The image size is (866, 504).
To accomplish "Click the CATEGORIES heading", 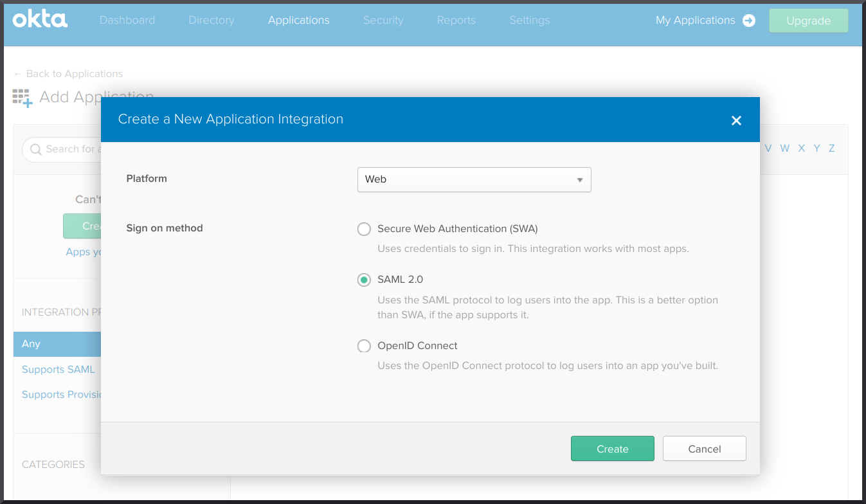I will pyautogui.click(x=53, y=464).
